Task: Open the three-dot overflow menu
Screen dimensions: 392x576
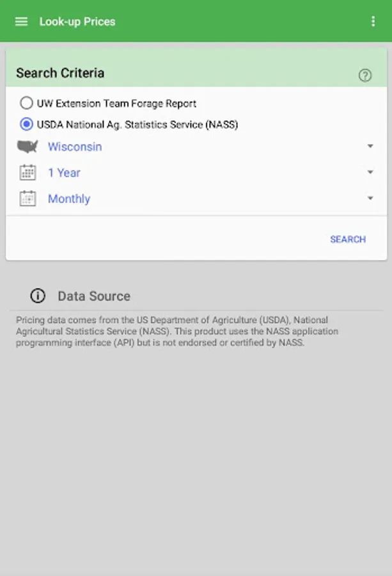Action: point(373,21)
